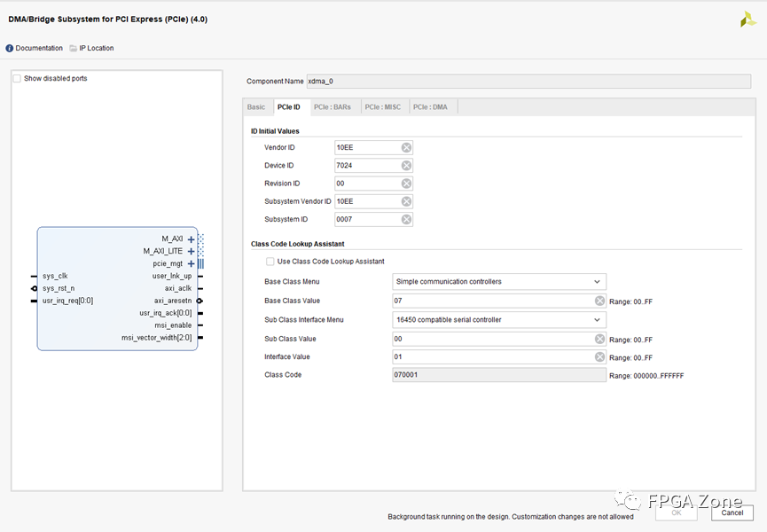767x532 pixels.
Task: Select the usr_irq_req[0:0] port label
Action: tap(67, 301)
